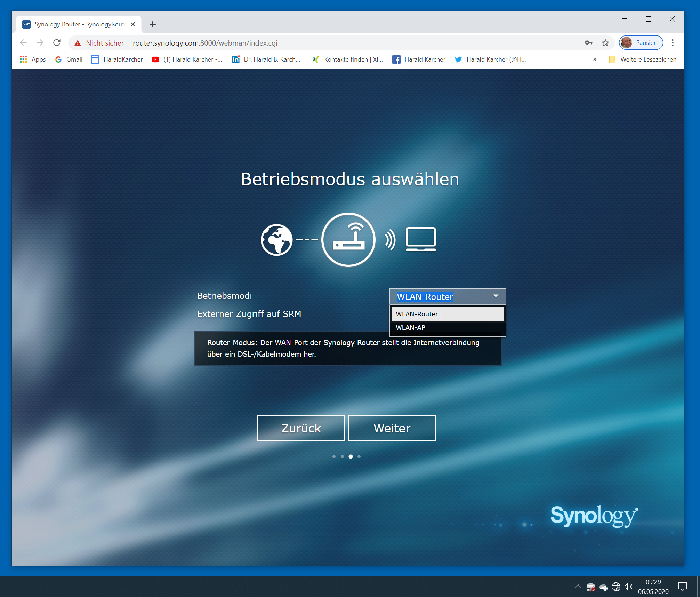Expand hidden bookmarks with the chevron
Viewport: 700px width, 597px height.
coord(595,59)
